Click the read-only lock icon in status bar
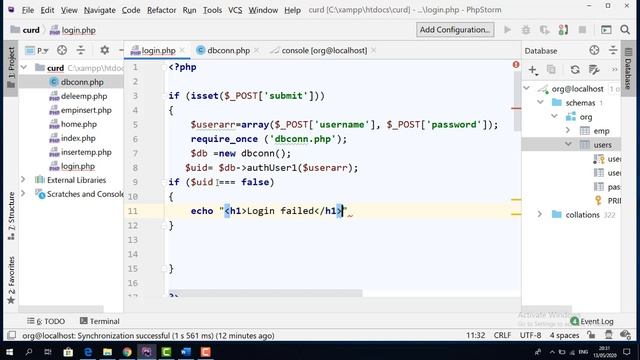 pyautogui.click(x=591, y=335)
